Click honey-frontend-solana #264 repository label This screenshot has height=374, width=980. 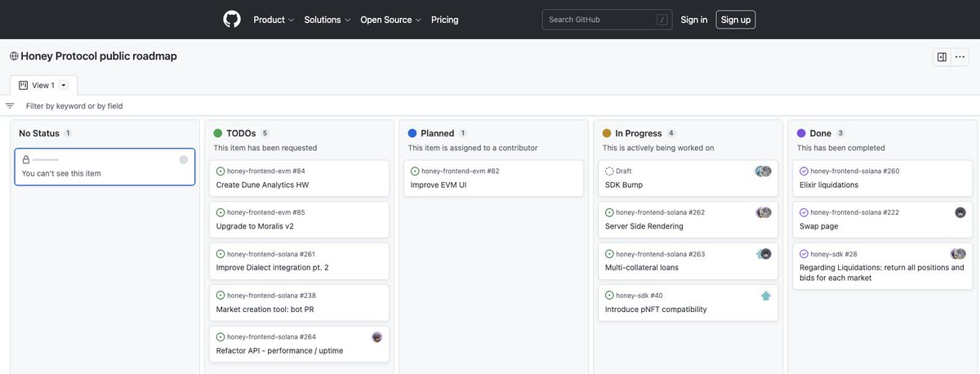(271, 337)
